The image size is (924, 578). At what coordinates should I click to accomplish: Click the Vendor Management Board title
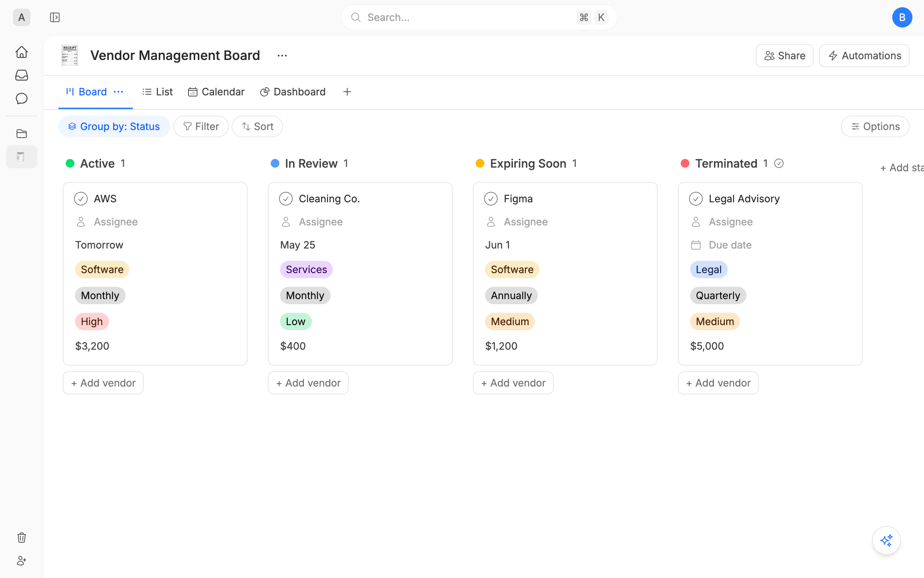click(x=175, y=56)
